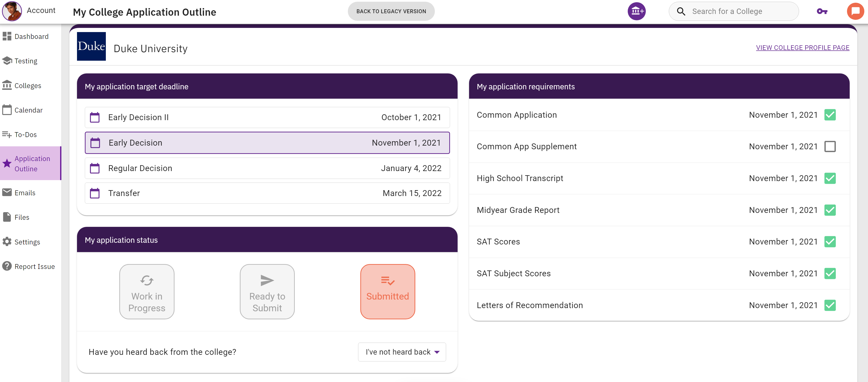The image size is (868, 382).
Task: Select the Transfer deadline row
Action: (x=267, y=193)
